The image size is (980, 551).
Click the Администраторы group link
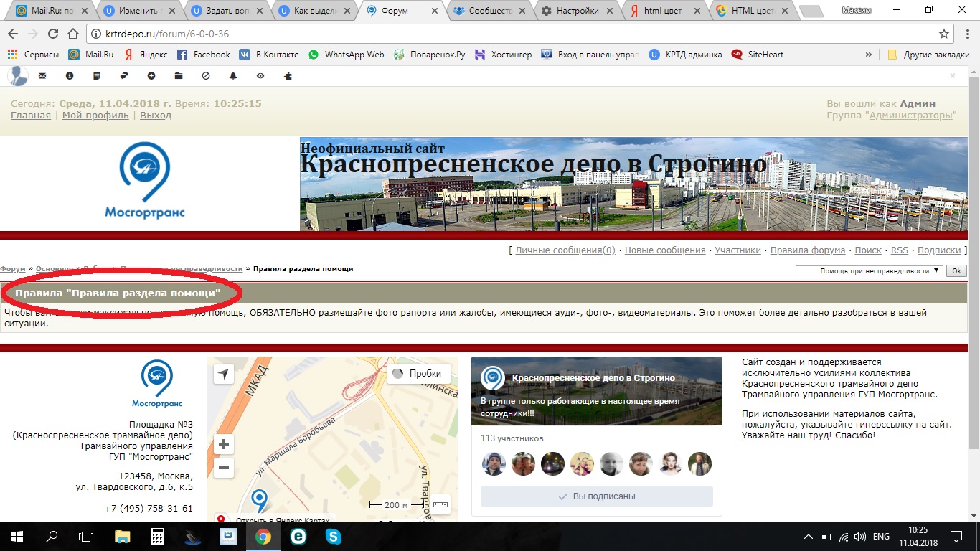click(x=911, y=115)
